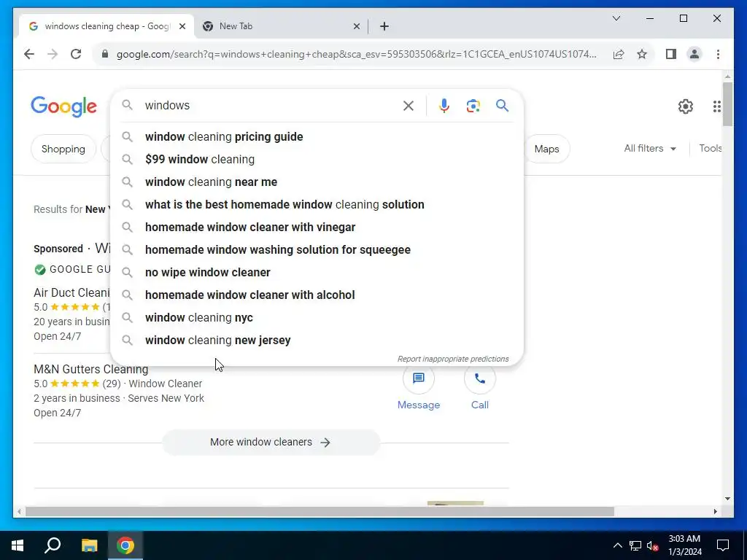Click in the Google search field

(271, 105)
